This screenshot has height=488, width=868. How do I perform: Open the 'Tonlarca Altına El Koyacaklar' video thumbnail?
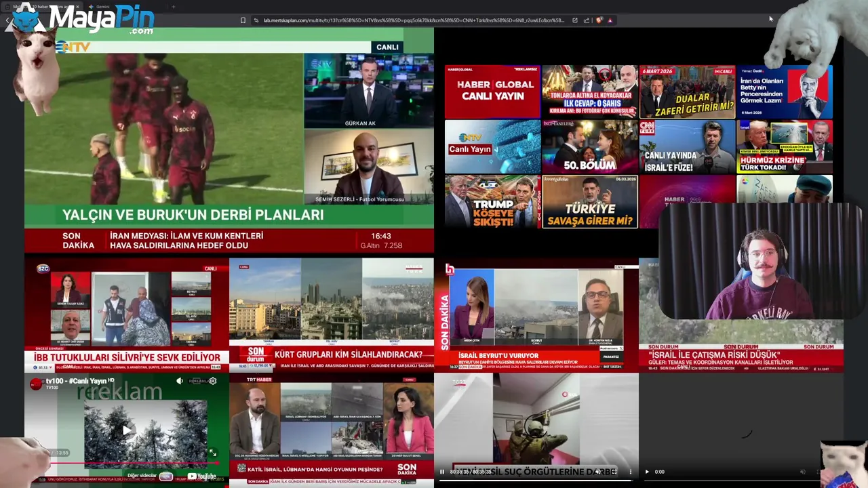590,91
